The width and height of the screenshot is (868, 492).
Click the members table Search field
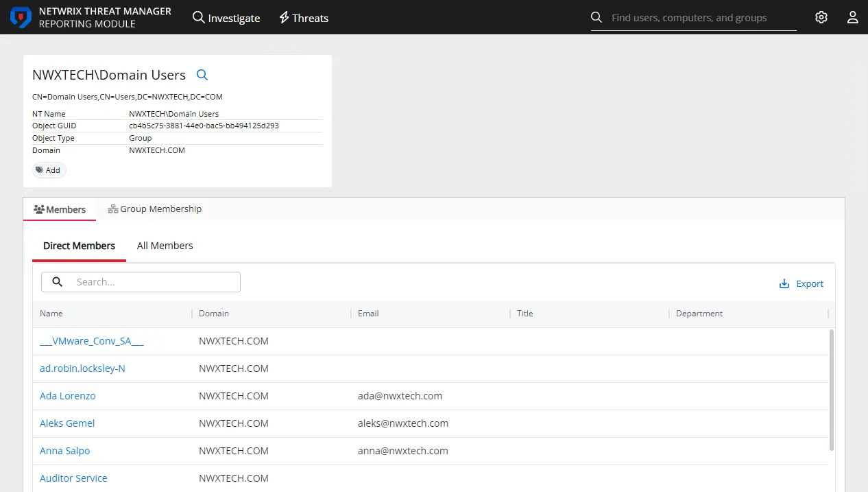tap(141, 282)
